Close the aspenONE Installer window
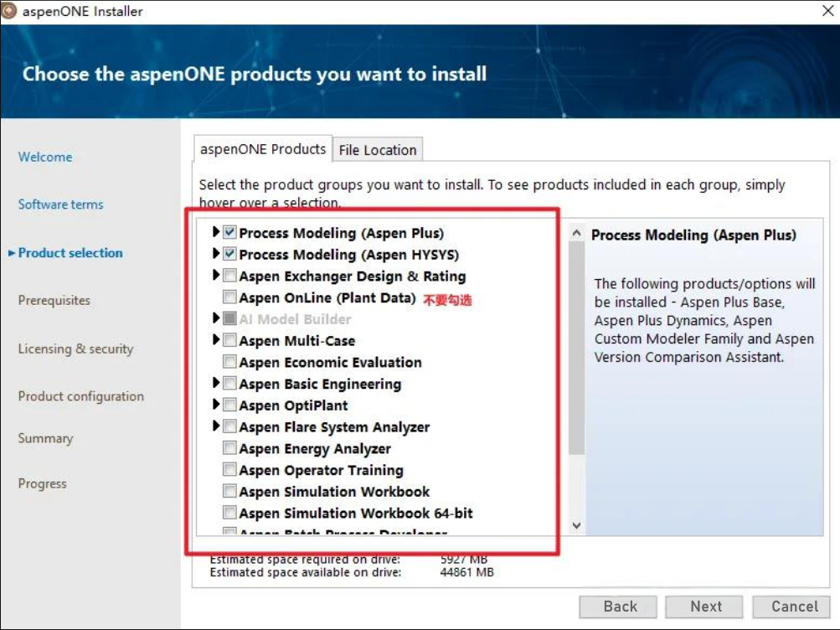Viewport: 840px width, 630px height. click(x=827, y=11)
